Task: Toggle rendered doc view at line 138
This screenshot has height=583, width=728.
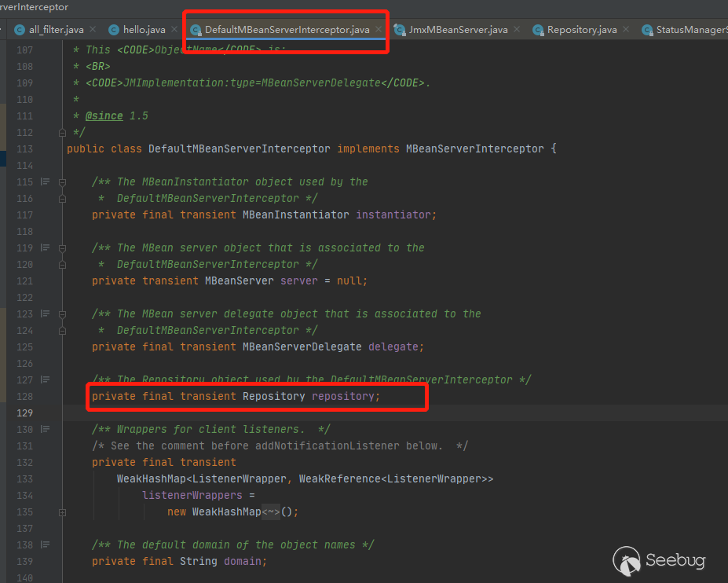Action: coord(45,544)
